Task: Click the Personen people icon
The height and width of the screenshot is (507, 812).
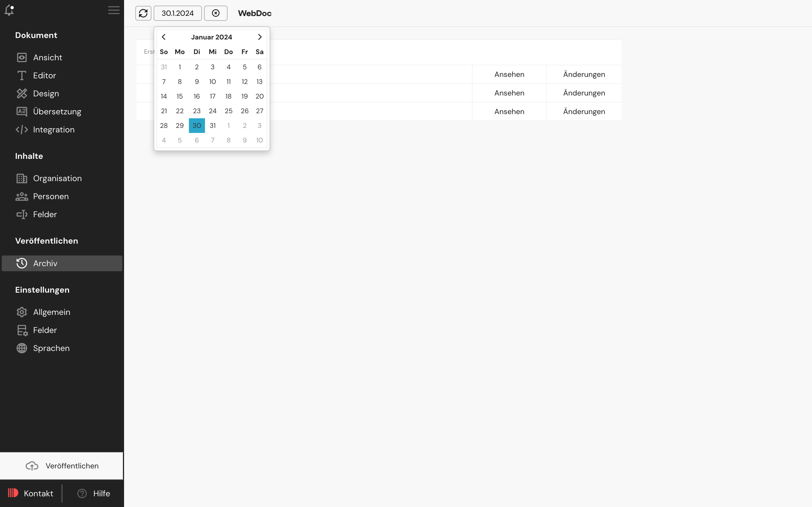Action: tap(22, 197)
